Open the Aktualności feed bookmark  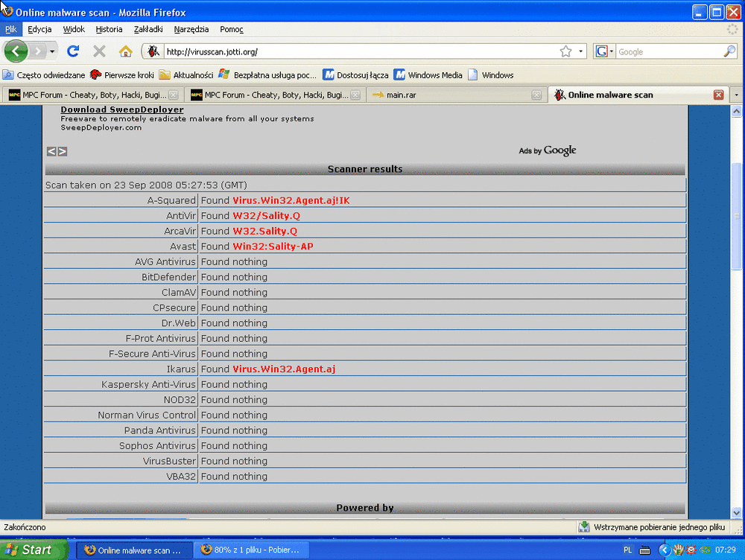pyautogui.click(x=186, y=75)
